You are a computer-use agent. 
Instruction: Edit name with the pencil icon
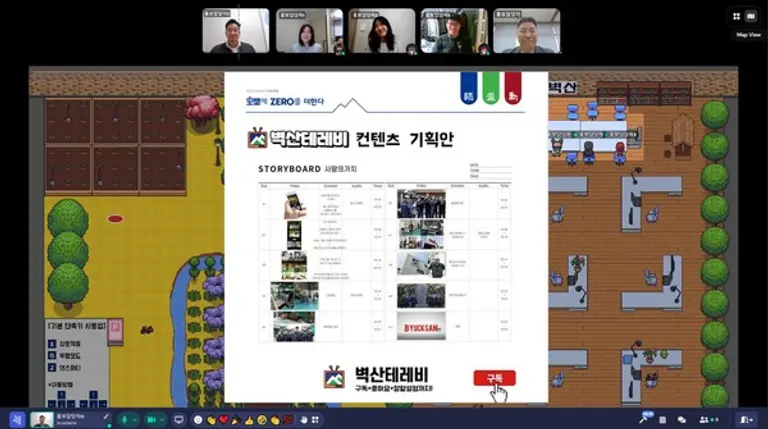pyautogui.click(x=106, y=417)
